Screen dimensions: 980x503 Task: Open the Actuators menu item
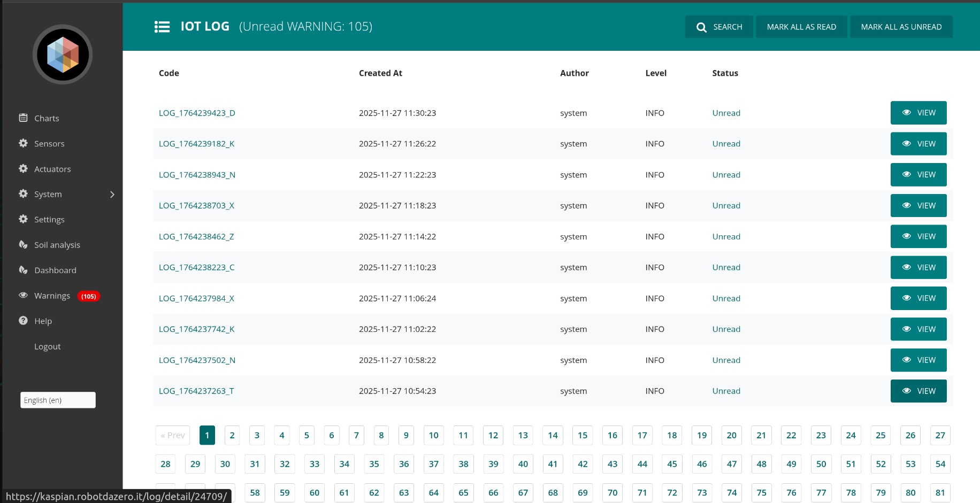[x=52, y=169]
